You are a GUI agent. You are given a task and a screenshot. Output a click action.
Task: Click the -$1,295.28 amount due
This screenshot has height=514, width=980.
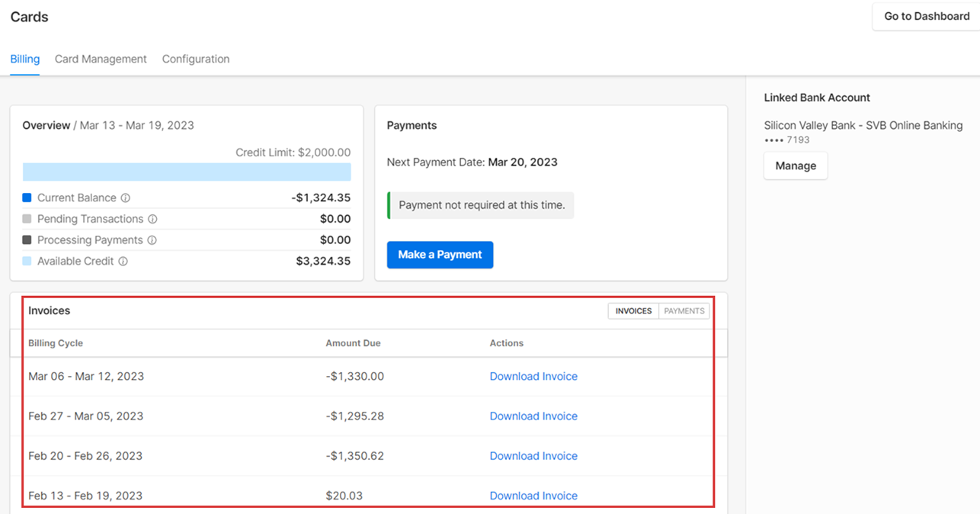(355, 416)
